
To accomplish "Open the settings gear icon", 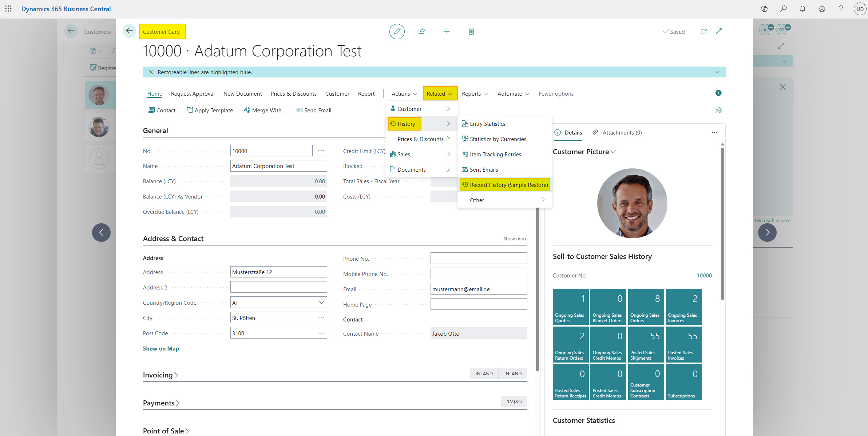I will (822, 9).
